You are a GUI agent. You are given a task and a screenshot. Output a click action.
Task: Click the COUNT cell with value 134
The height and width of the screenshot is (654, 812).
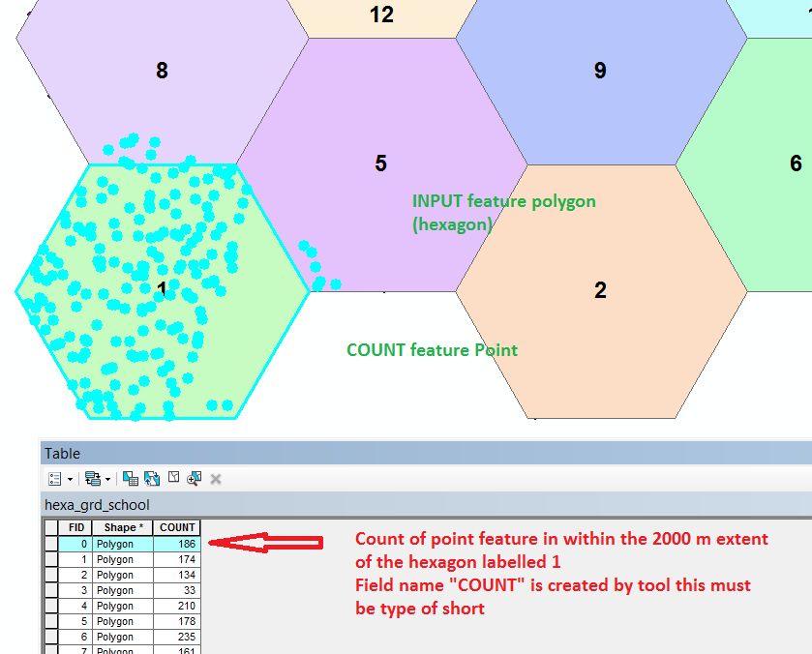pyautogui.click(x=176, y=575)
